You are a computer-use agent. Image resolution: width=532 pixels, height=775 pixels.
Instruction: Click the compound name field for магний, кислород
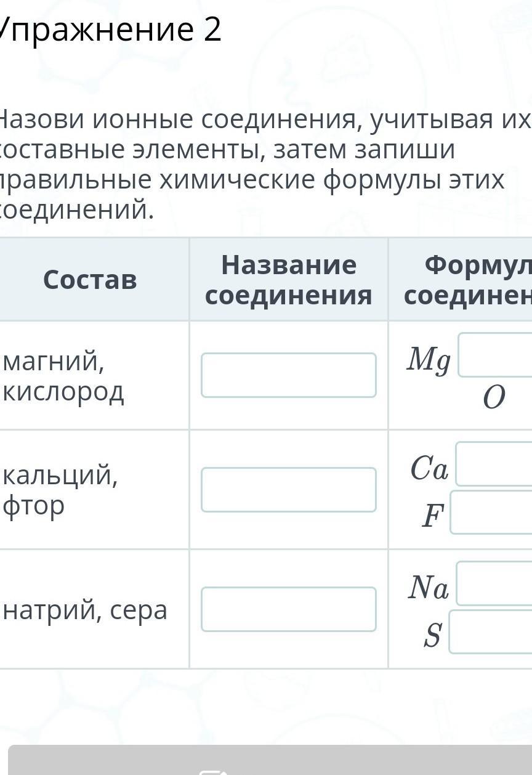click(x=288, y=375)
